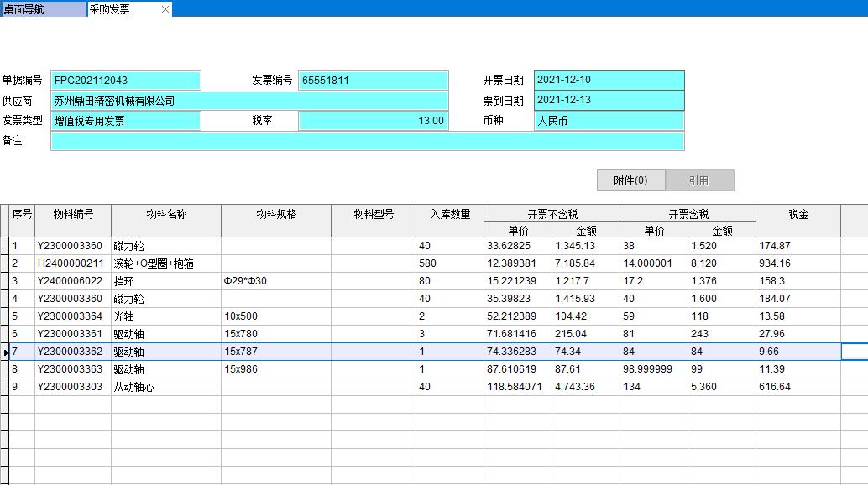Click the 入库数量 column header
Image resolution: width=868 pixels, height=485 pixels.
[x=450, y=215]
